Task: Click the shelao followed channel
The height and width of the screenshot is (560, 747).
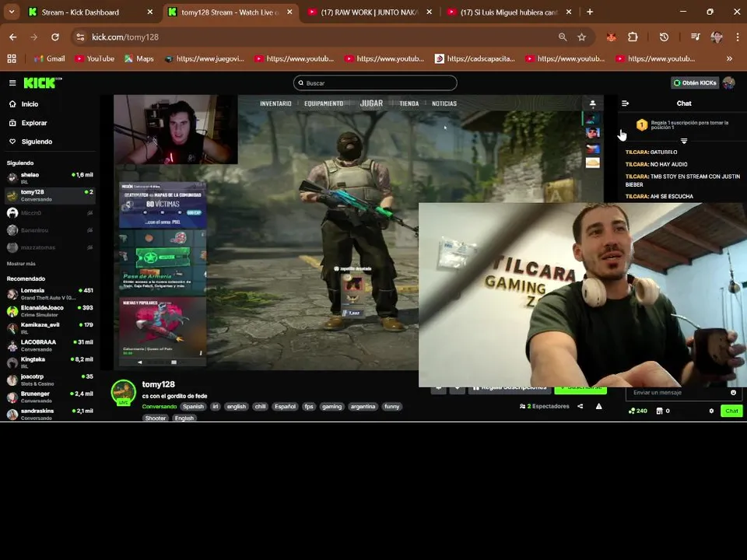Action: tap(50, 178)
